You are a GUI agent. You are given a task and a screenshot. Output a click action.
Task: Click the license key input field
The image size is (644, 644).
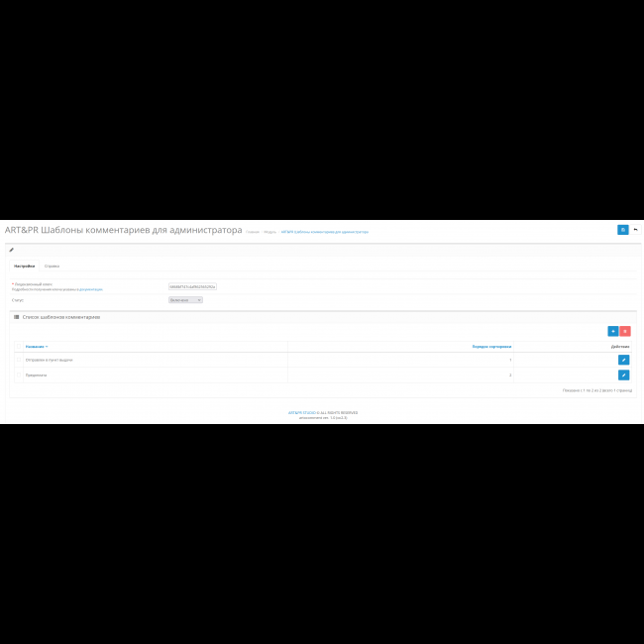(192, 286)
